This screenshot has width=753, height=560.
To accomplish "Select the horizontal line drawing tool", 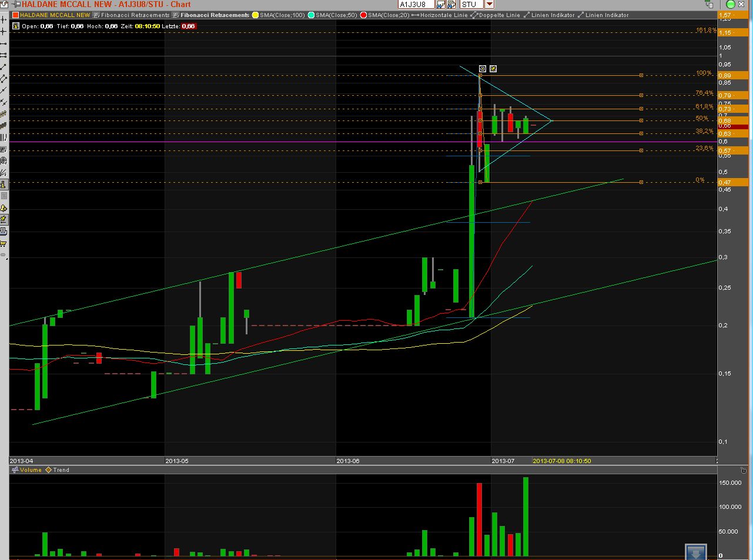I will (4, 44).
